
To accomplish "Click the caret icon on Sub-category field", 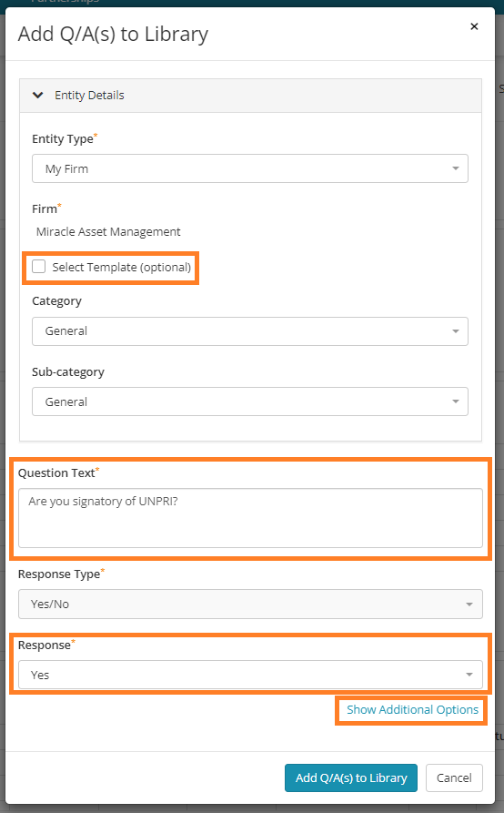I will [x=455, y=401].
